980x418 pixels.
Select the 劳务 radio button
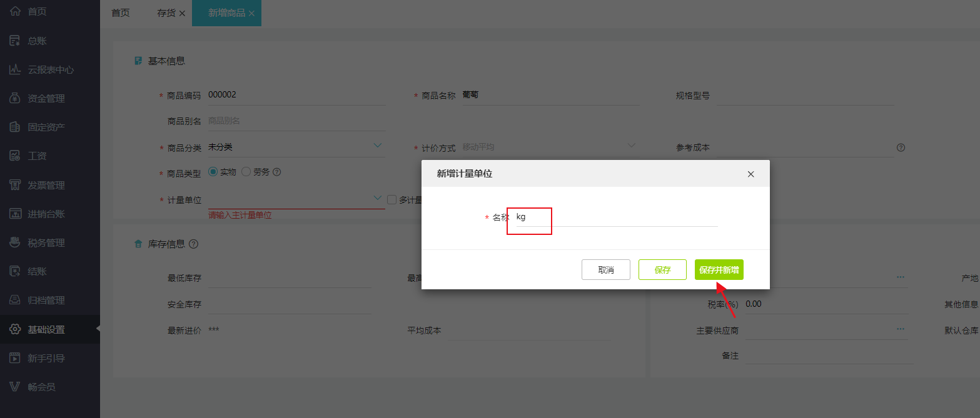click(x=246, y=171)
